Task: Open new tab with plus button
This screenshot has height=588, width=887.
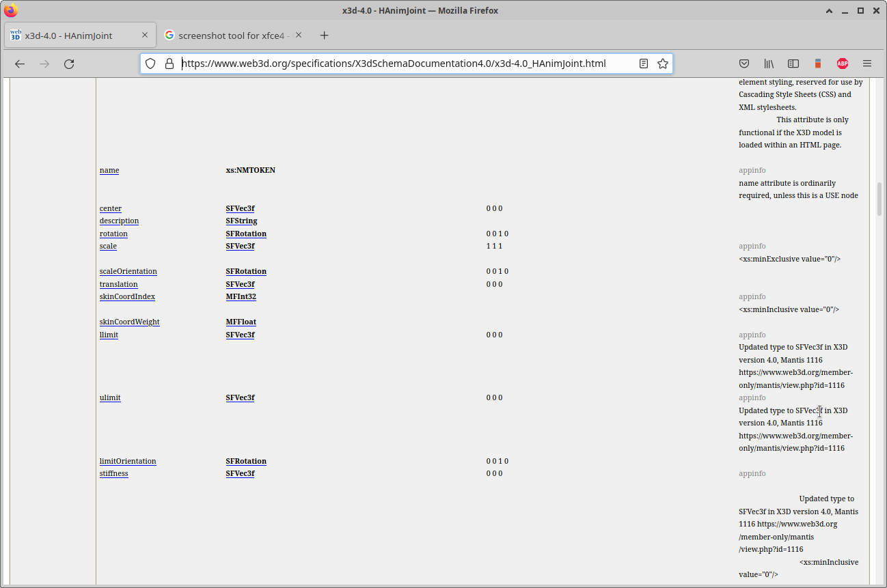Action: pyautogui.click(x=325, y=36)
